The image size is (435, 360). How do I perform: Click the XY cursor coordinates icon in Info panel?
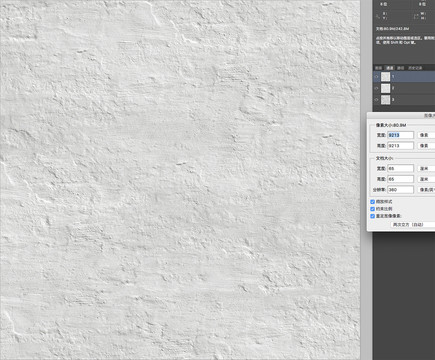(378, 16)
